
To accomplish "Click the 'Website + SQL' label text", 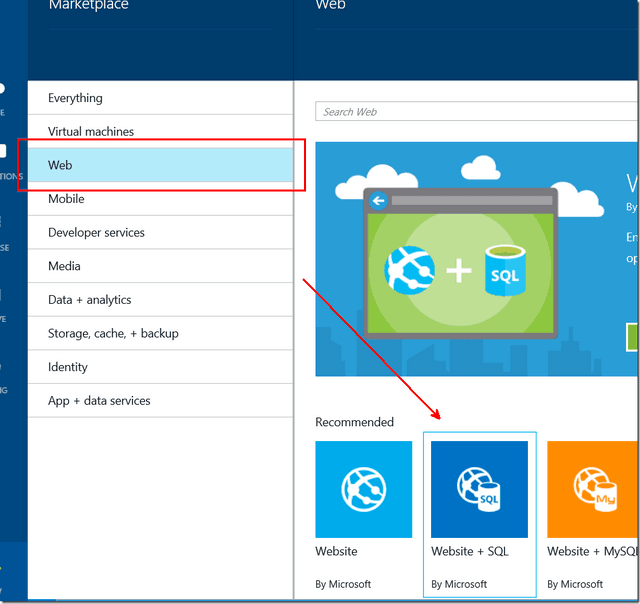I will pyautogui.click(x=470, y=551).
